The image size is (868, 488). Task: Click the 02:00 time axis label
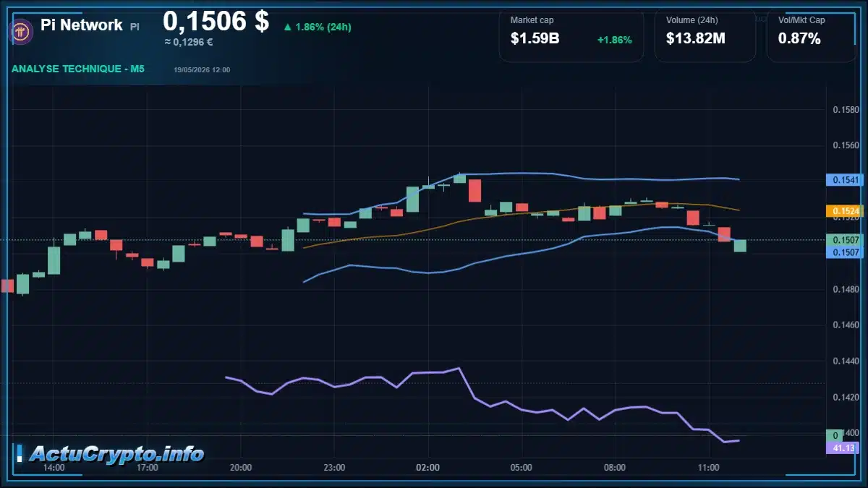click(428, 468)
